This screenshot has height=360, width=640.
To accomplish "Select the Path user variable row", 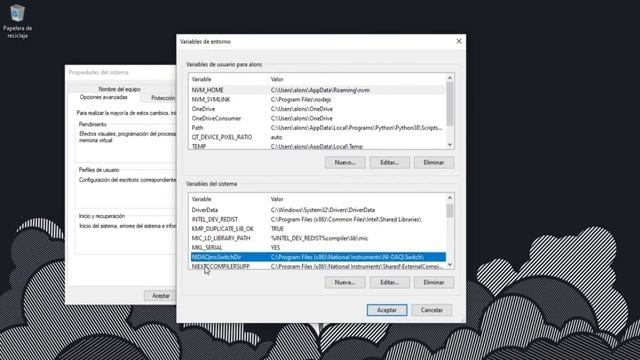I will click(318, 128).
